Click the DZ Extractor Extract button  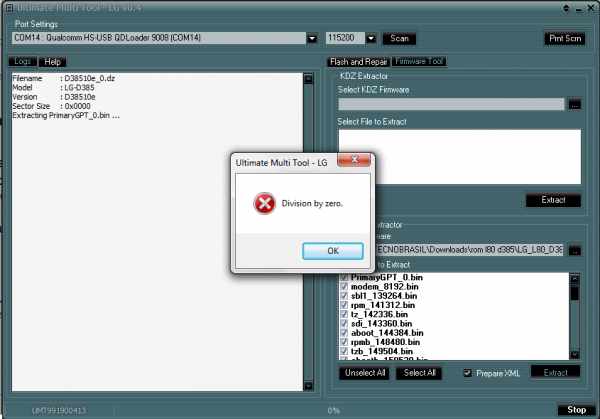pos(555,373)
